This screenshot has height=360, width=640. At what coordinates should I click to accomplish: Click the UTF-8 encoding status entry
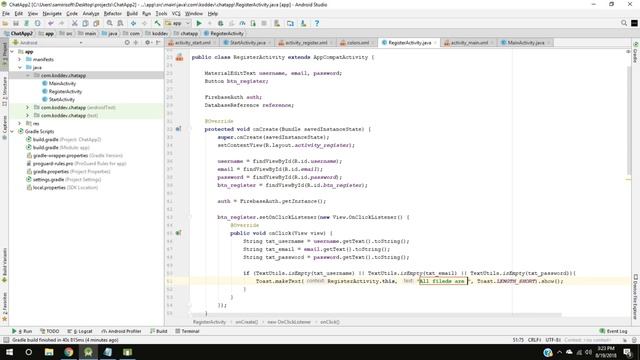pyautogui.click(x=553, y=340)
